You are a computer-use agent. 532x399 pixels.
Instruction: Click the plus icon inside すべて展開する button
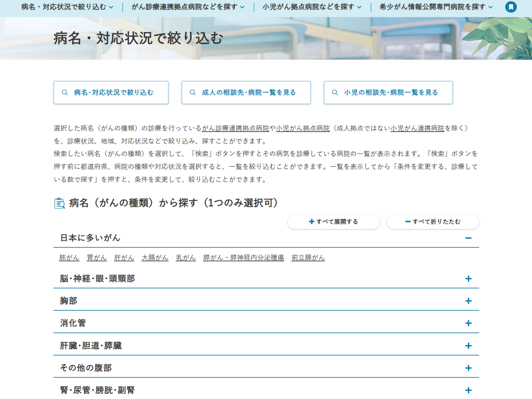[x=311, y=222]
